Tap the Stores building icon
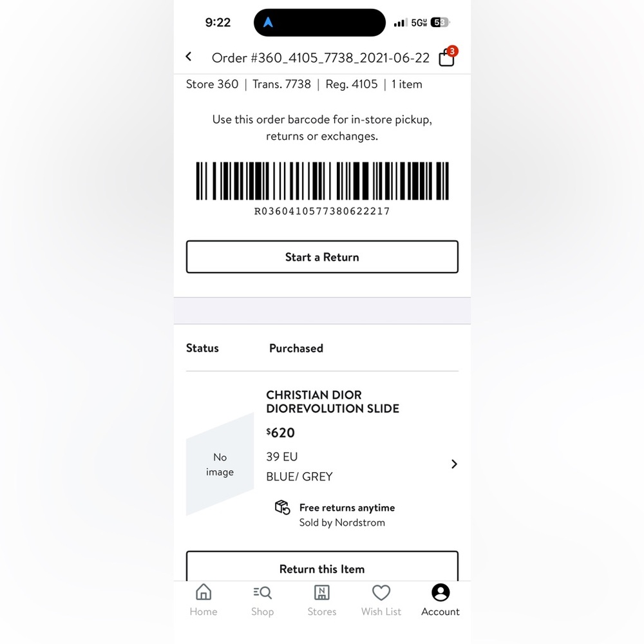This screenshot has width=644, height=644. point(321,592)
